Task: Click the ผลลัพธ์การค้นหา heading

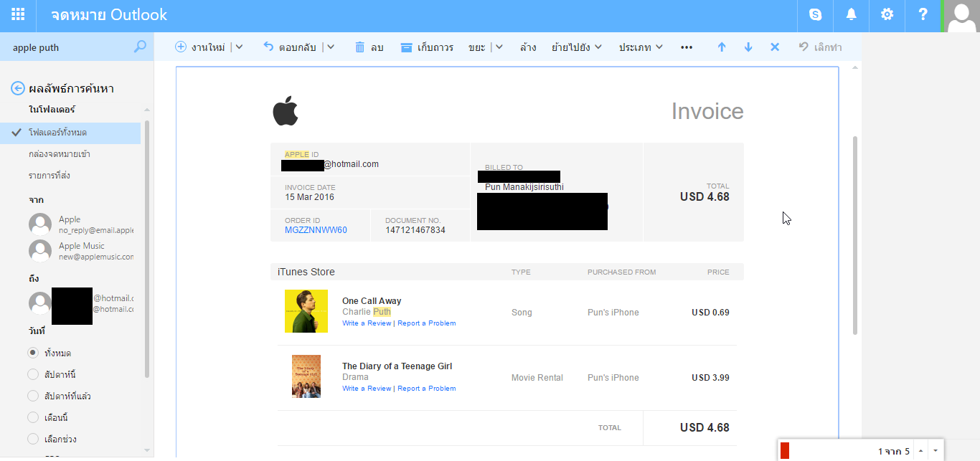Action: coord(71,89)
